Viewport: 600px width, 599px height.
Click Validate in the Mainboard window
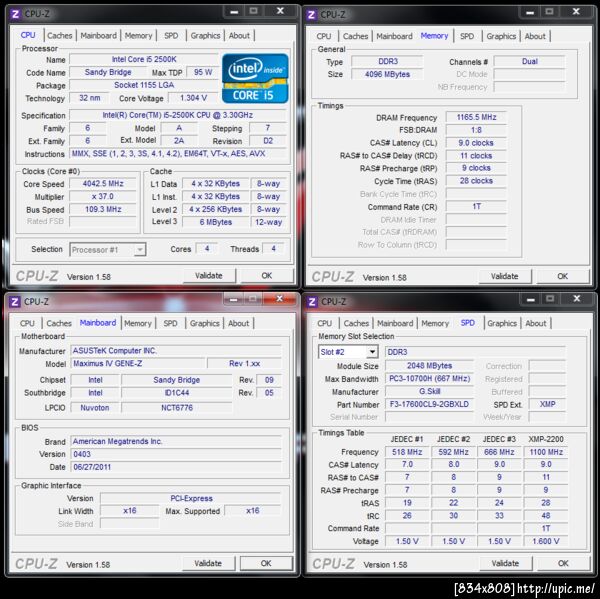(208, 563)
